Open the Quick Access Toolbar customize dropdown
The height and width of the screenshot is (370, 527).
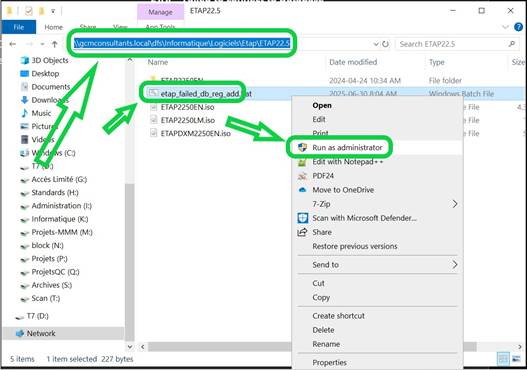point(53,11)
